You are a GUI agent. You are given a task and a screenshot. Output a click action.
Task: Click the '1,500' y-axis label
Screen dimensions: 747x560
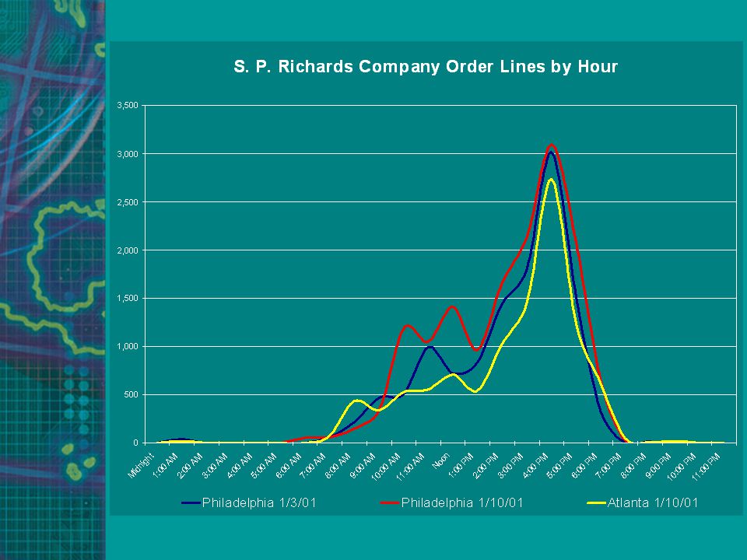click(128, 298)
